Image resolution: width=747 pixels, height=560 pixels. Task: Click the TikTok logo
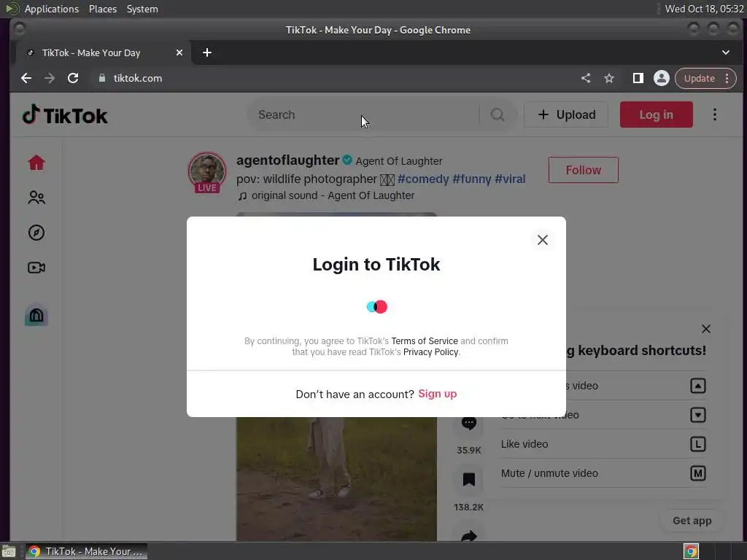tap(65, 114)
